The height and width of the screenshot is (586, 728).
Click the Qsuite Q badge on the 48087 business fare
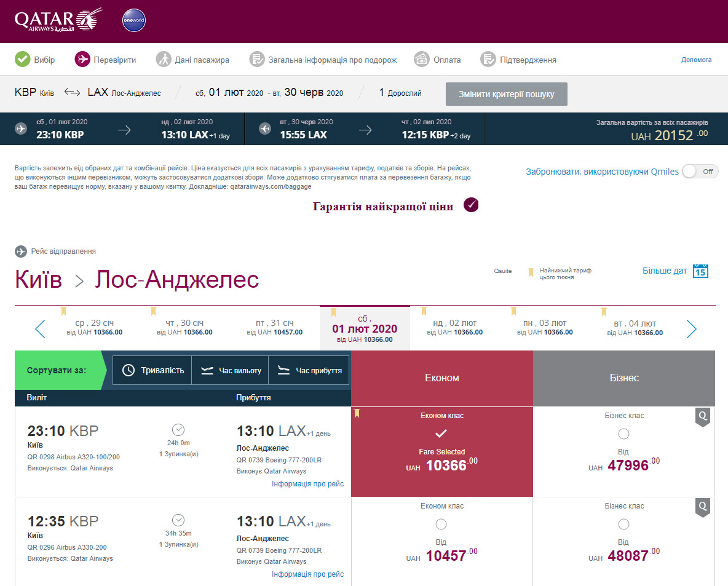point(702,507)
